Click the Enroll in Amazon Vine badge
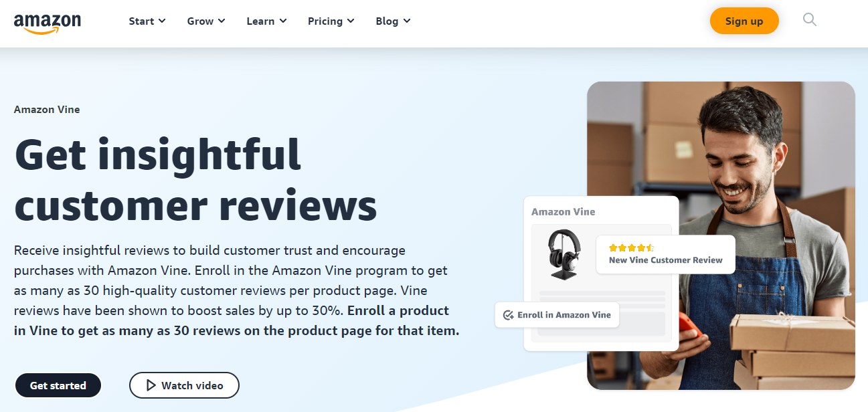Screen dimensions: 868x412 point(557,315)
